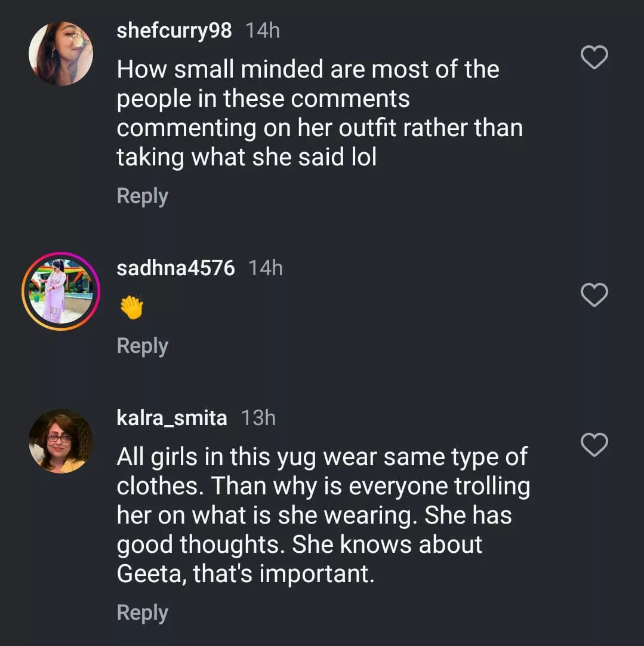Visit the shefcurry98 username link
This screenshot has height=646, width=644.
pyautogui.click(x=174, y=31)
